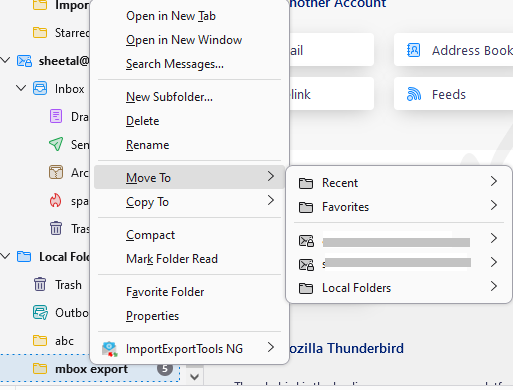This screenshot has width=513, height=390.
Task: Click the Local Folders submenu icon
Action: (x=306, y=288)
